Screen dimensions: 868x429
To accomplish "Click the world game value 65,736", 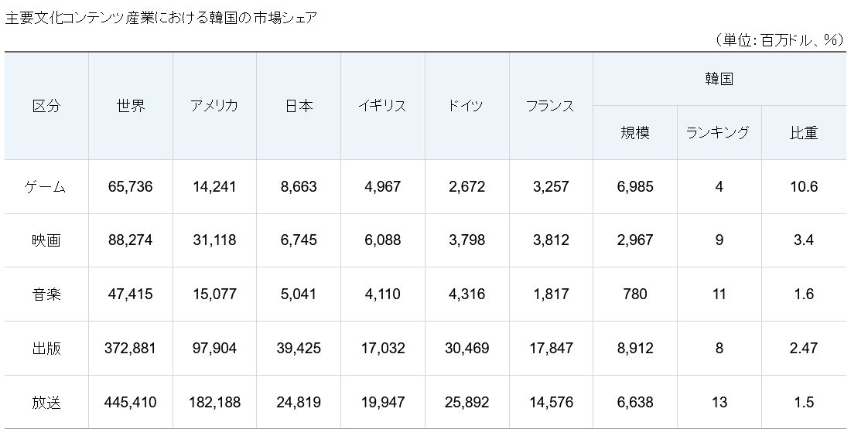I will click(130, 186).
